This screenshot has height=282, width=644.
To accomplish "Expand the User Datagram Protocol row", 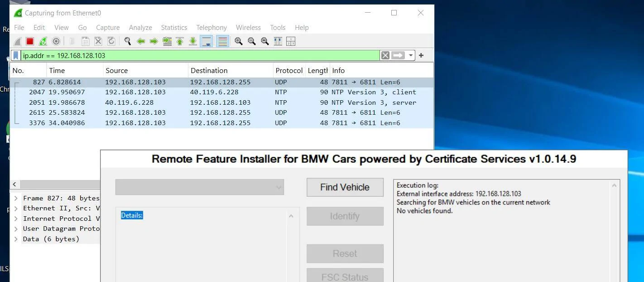I will click(16, 229).
